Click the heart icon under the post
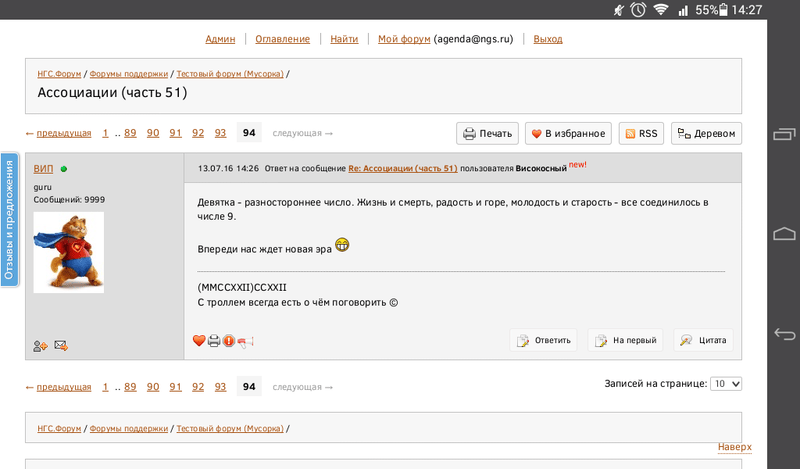The image size is (800, 469). (x=199, y=340)
